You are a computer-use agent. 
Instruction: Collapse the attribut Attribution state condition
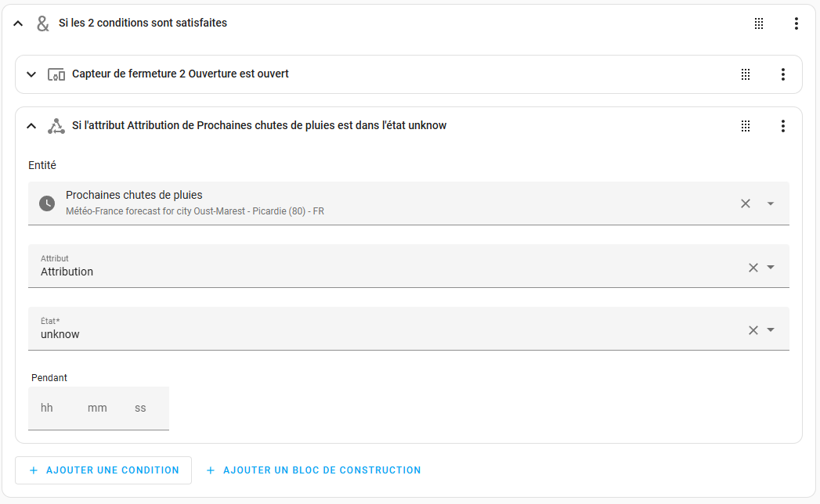tap(31, 125)
